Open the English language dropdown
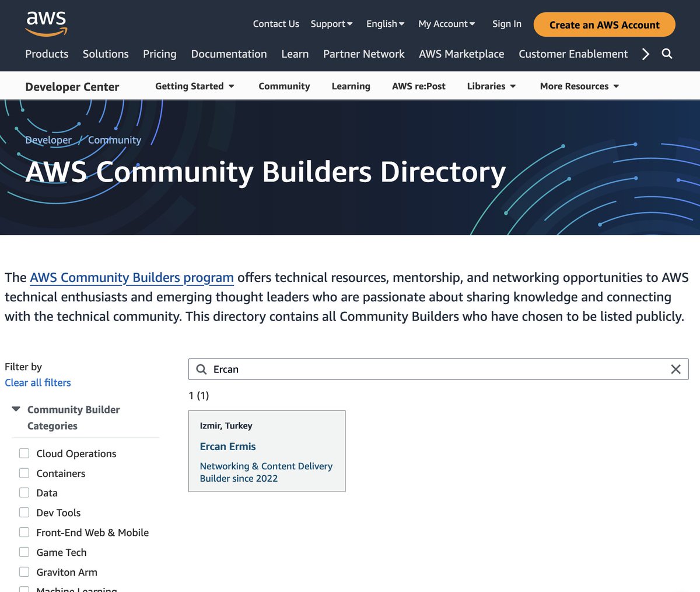Screen dimensions: 700x592 click(x=385, y=24)
